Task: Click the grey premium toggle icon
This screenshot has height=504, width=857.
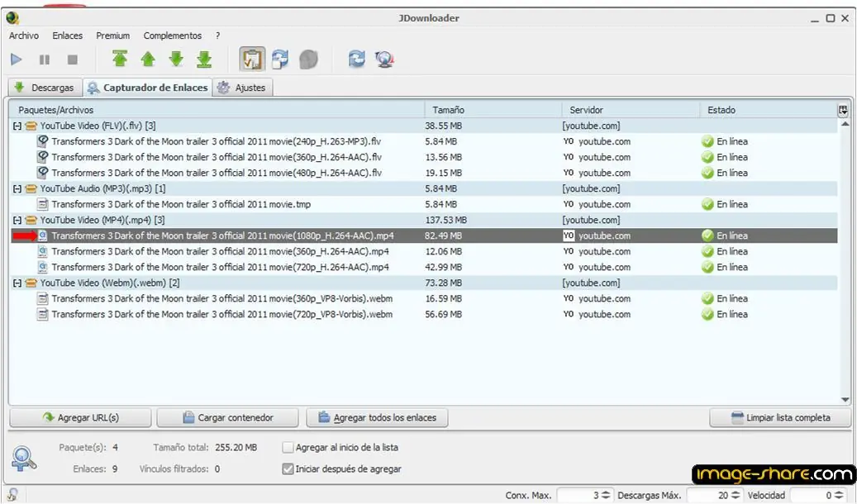Action: tap(309, 59)
